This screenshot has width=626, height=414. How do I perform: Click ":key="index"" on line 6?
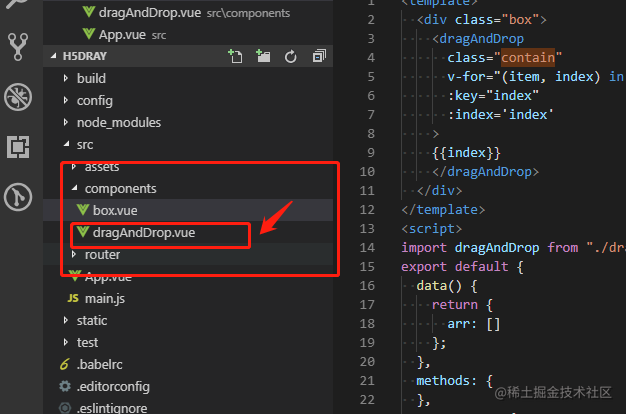(493, 95)
